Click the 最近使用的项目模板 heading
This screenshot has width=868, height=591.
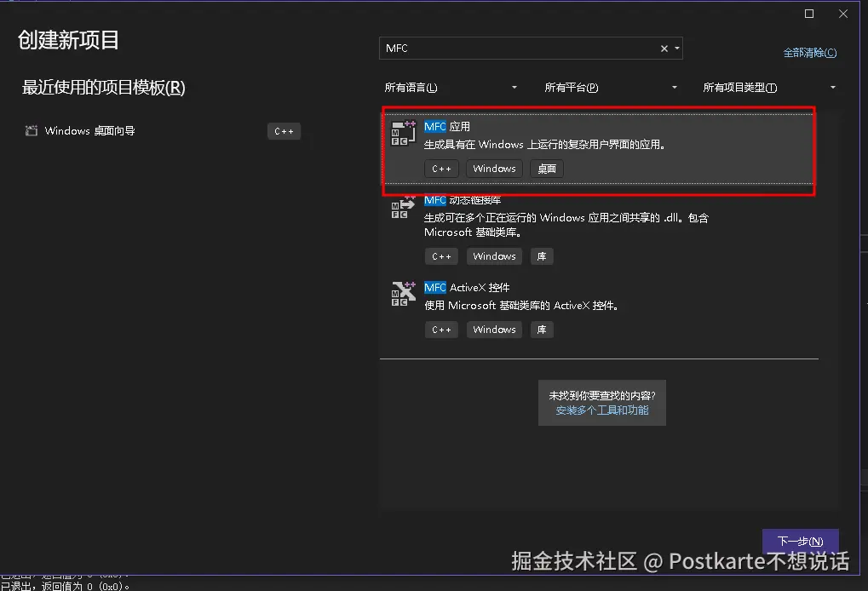click(x=104, y=88)
